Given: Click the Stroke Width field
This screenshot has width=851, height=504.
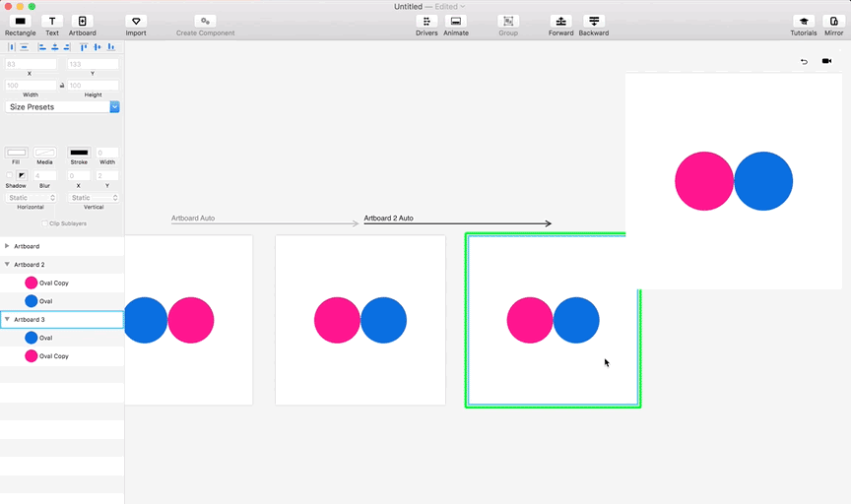Looking at the screenshot, I should pyautogui.click(x=107, y=153).
